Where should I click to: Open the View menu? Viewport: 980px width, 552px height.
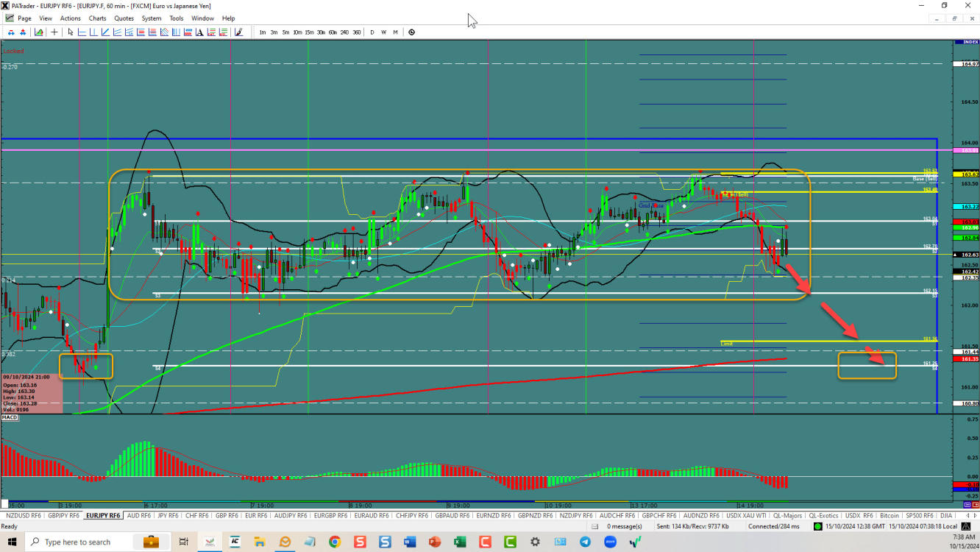coord(46,18)
